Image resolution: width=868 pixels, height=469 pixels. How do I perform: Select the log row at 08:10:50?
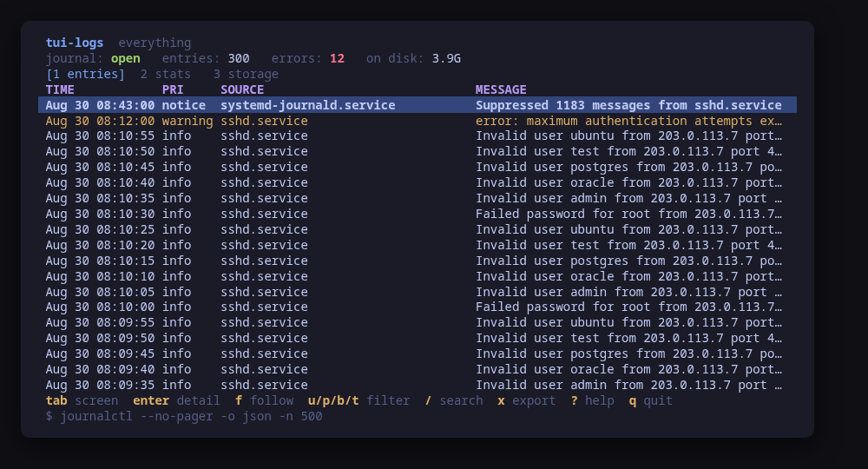(418, 152)
